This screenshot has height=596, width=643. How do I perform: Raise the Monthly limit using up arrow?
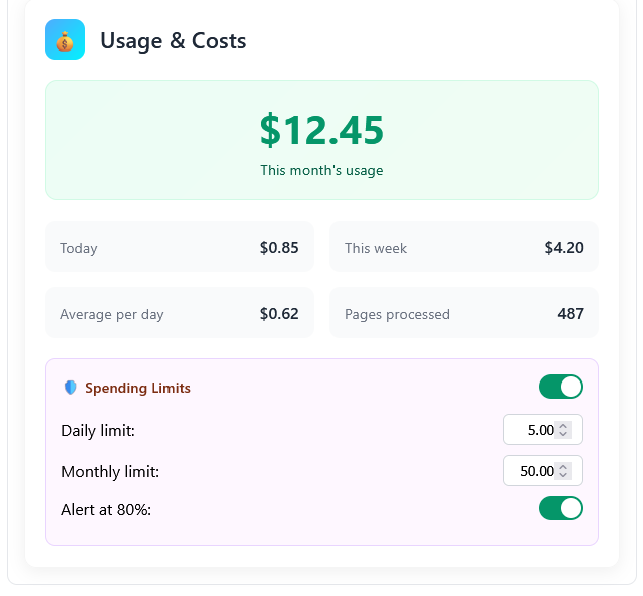(x=563, y=467)
